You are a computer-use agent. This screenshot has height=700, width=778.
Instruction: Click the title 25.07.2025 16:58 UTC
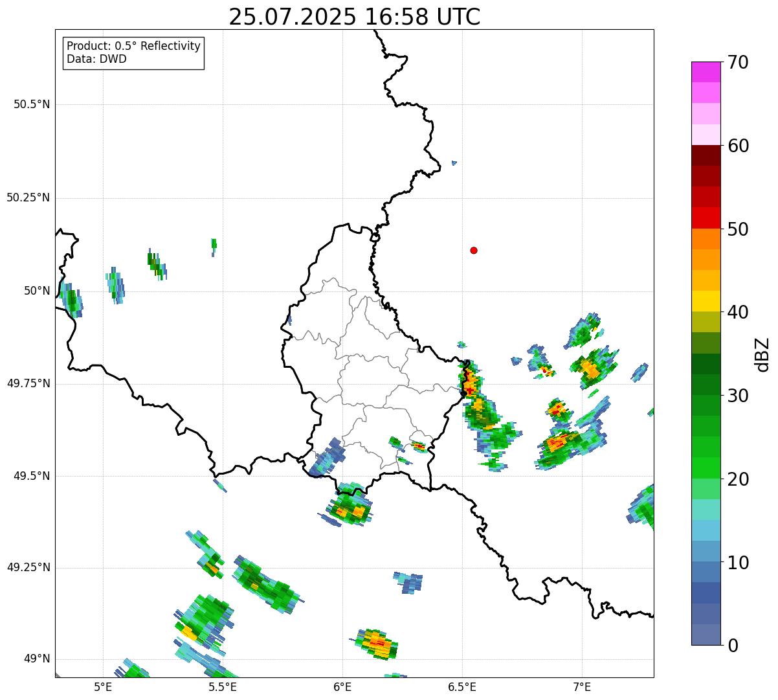click(355, 17)
